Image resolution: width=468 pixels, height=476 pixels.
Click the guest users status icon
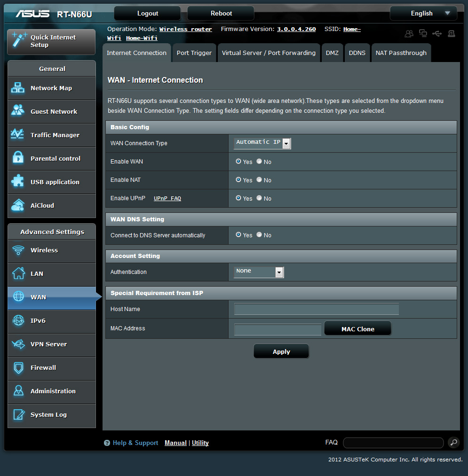tap(409, 34)
